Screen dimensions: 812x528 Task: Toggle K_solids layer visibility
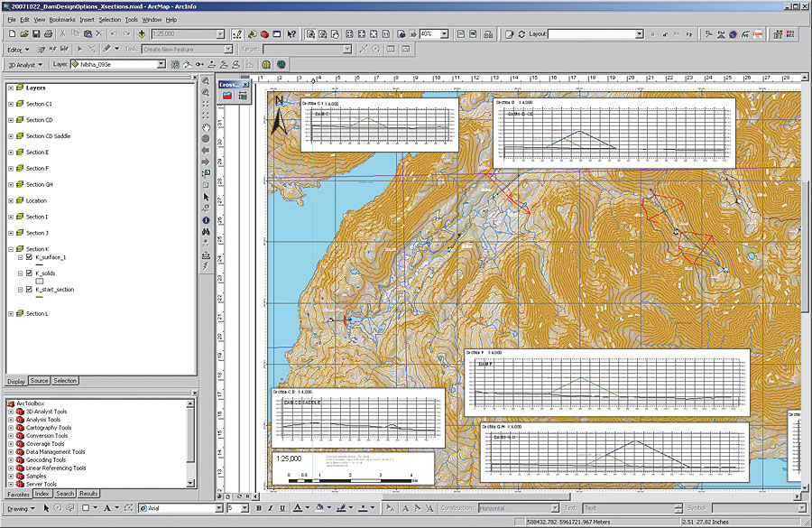coord(30,273)
